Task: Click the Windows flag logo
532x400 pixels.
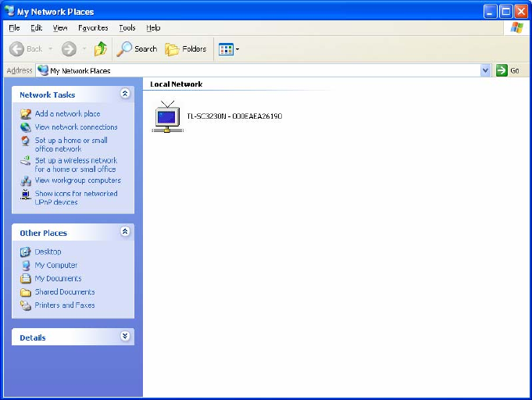Action: [x=516, y=27]
